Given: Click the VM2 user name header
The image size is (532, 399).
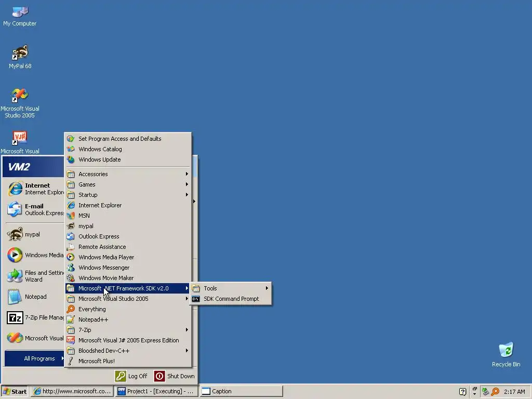Looking at the screenshot, I should click(x=19, y=167).
